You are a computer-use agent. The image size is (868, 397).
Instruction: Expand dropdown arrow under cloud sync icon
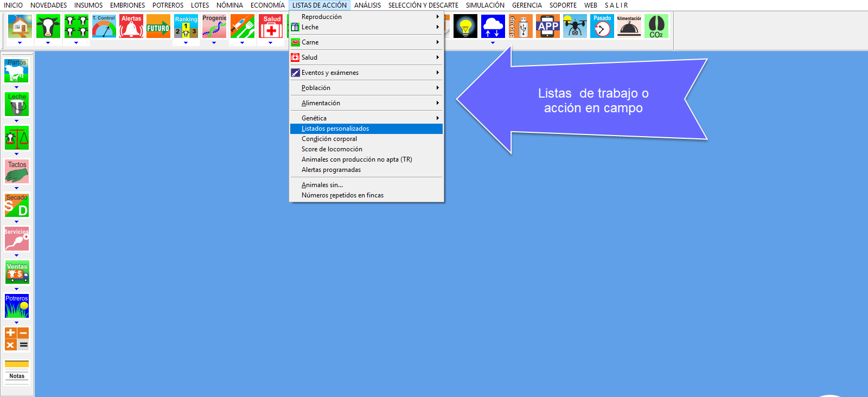coord(493,43)
